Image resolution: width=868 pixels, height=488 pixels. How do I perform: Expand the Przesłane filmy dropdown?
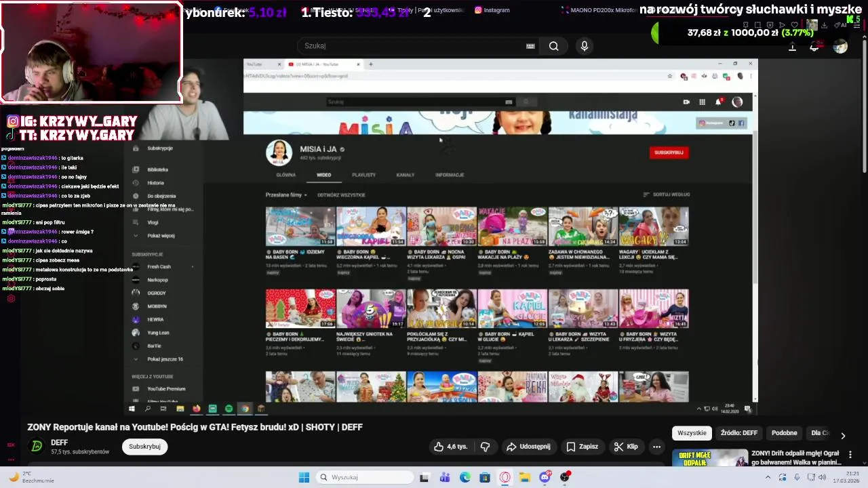286,195
